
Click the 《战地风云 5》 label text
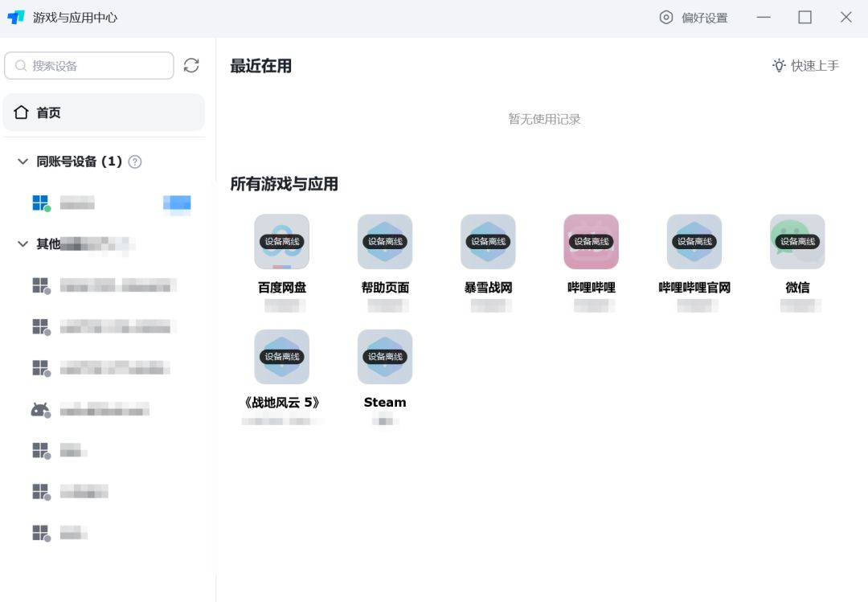282,403
